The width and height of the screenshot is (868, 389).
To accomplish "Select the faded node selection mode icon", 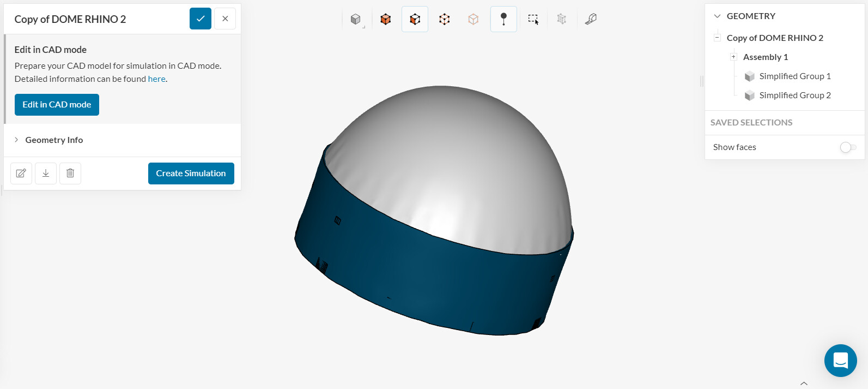I will (474, 20).
